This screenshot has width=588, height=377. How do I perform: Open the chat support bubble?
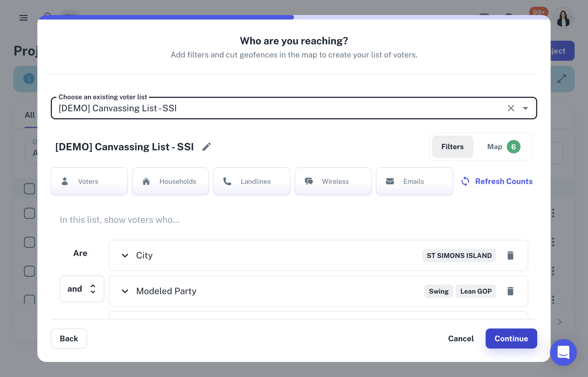pos(563,352)
